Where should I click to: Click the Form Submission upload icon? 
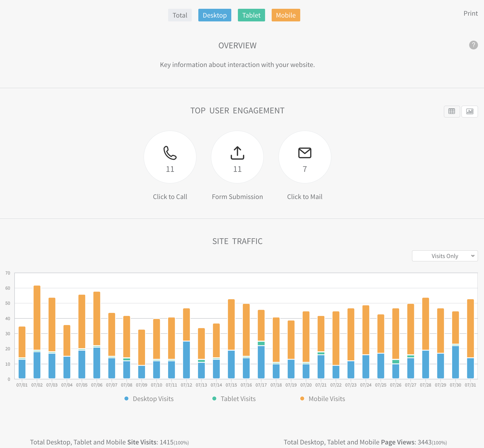click(237, 153)
